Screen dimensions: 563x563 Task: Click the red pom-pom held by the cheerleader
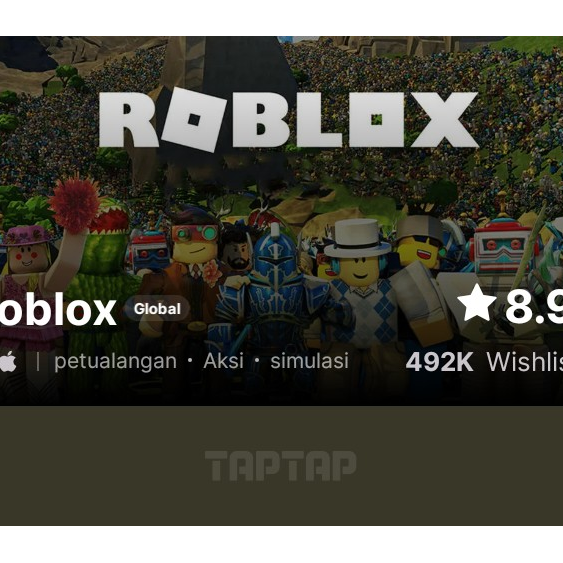click(x=74, y=203)
